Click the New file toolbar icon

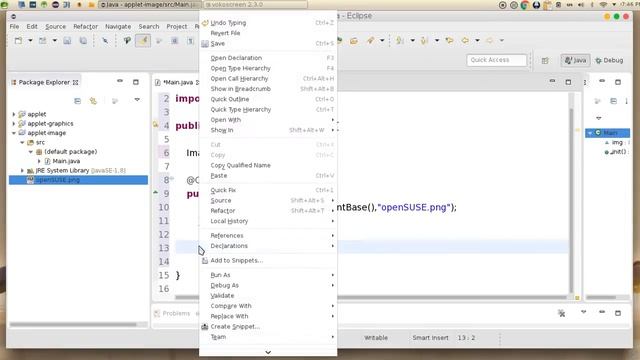pos(18,40)
